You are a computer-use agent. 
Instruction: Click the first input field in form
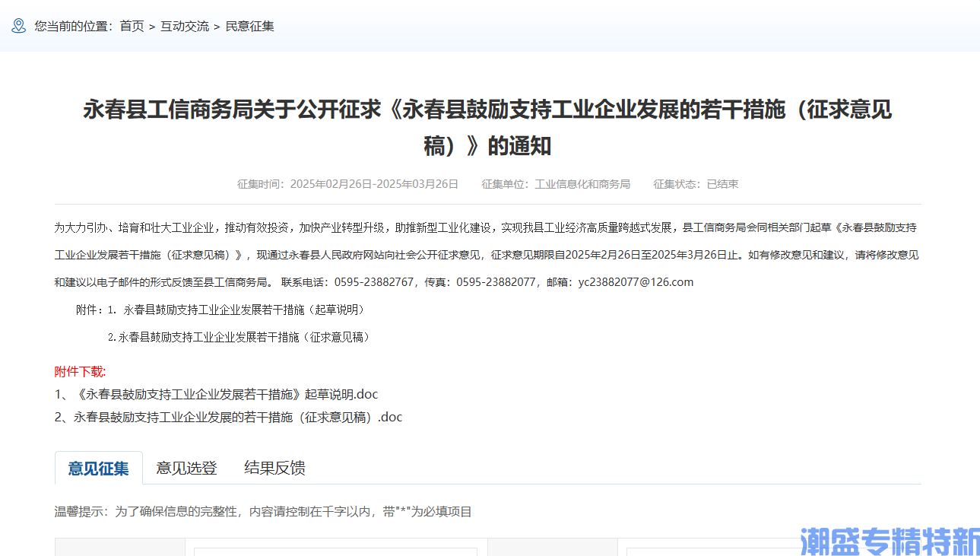click(x=335, y=551)
